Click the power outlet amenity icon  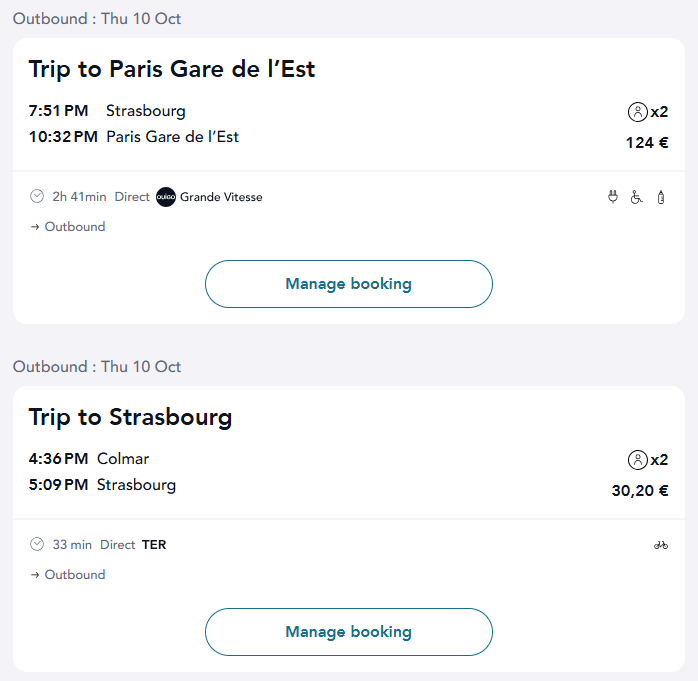tap(613, 198)
